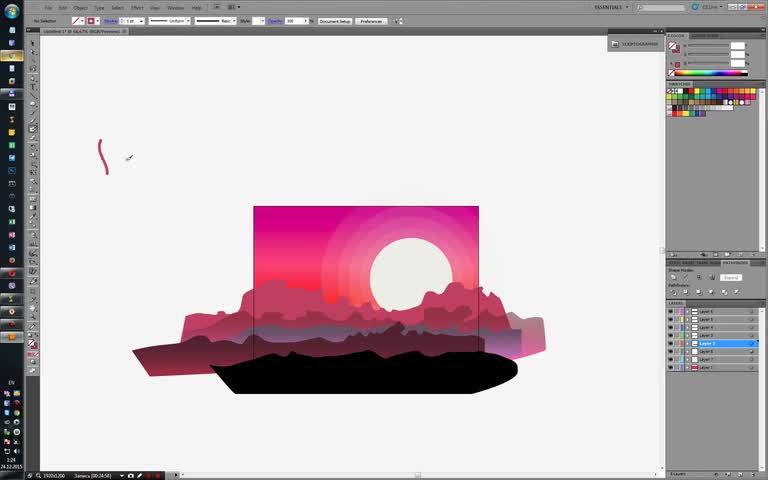The width and height of the screenshot is (768, 480).
Task: Hide Layer 1 with its eye icon
Action: (671, 367)
